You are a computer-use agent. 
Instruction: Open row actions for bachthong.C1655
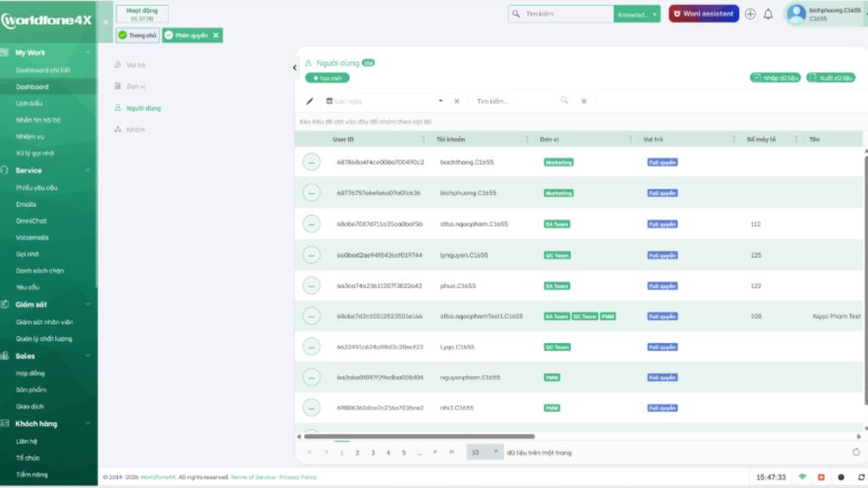[x=312, y=162]
